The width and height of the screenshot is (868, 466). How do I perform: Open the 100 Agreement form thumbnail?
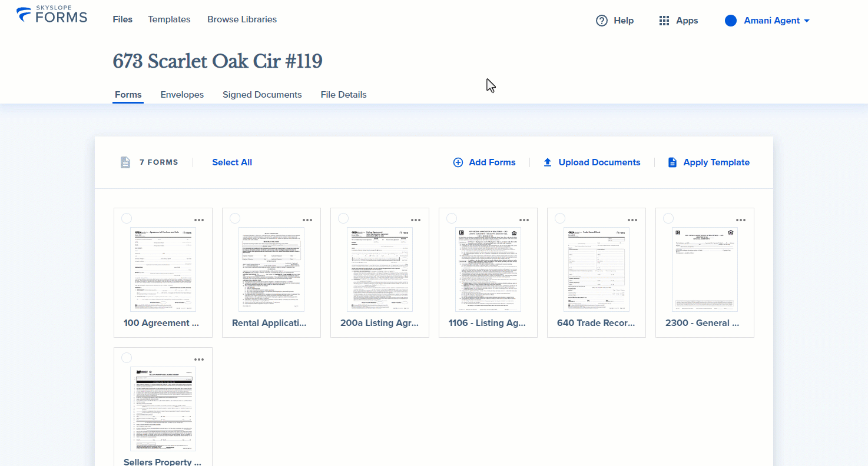163,269
